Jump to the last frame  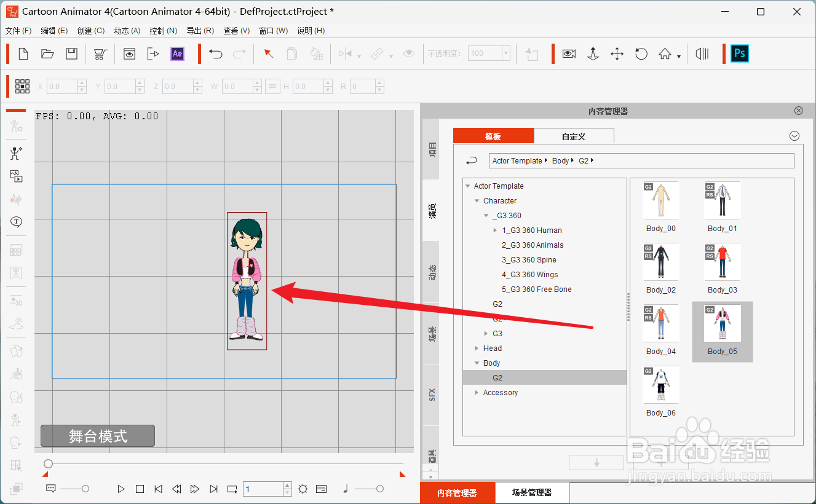(213, 489)
